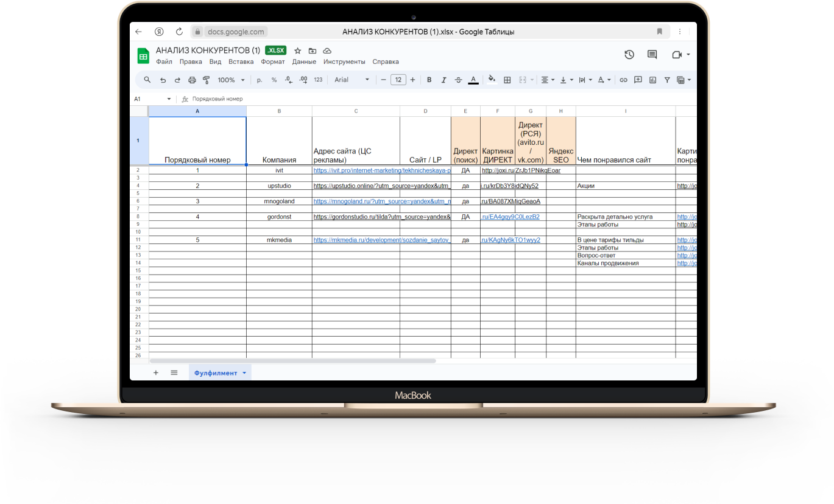Open the Формат menu
The image size is (834, 504).
273,61
